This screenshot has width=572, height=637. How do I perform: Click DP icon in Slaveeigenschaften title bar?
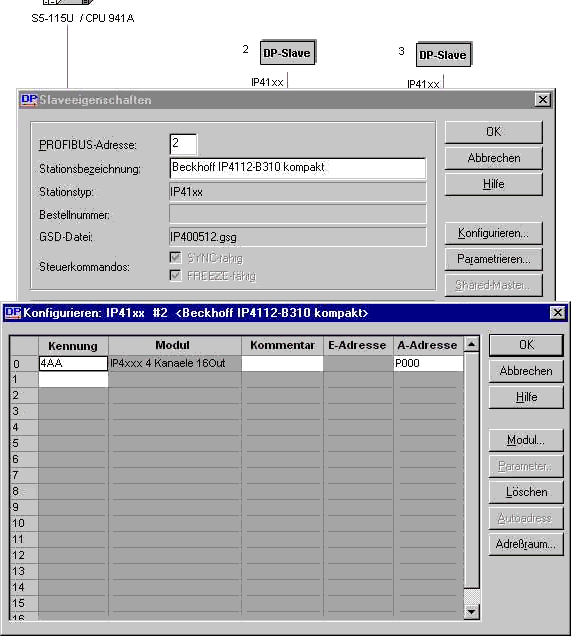click(x=29, y=100)
